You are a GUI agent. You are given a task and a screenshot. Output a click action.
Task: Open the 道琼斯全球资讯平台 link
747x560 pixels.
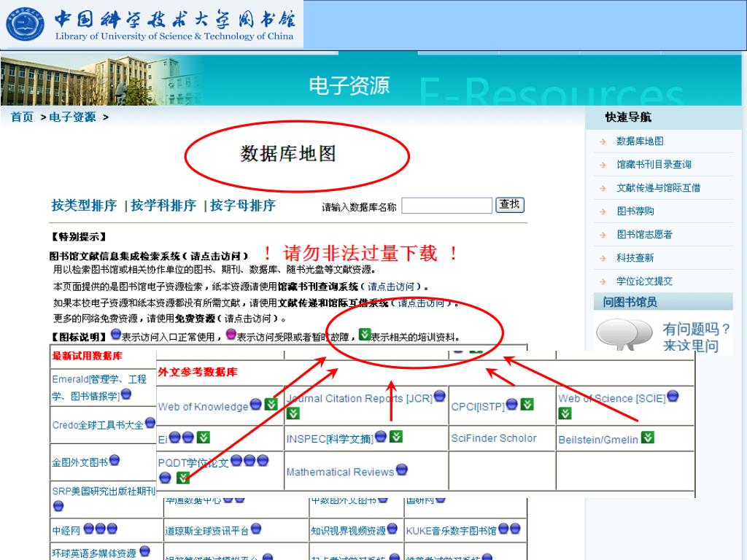[x=206, y=531]
